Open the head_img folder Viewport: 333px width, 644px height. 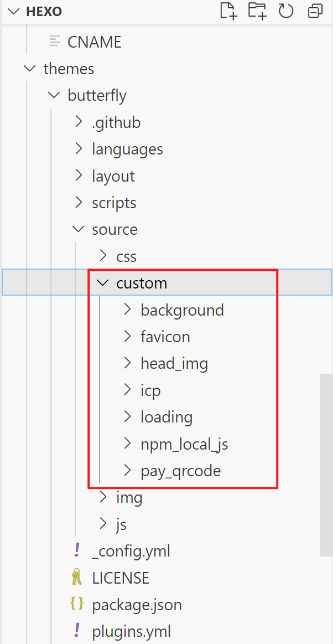point(174,363)
